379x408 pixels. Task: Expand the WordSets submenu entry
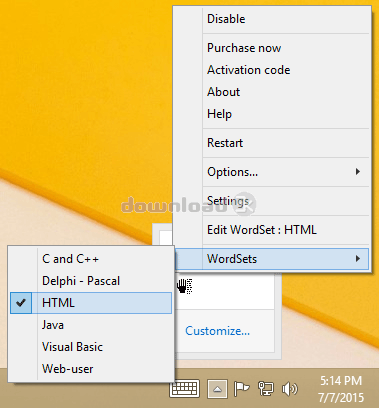click(x=272, y=259)
